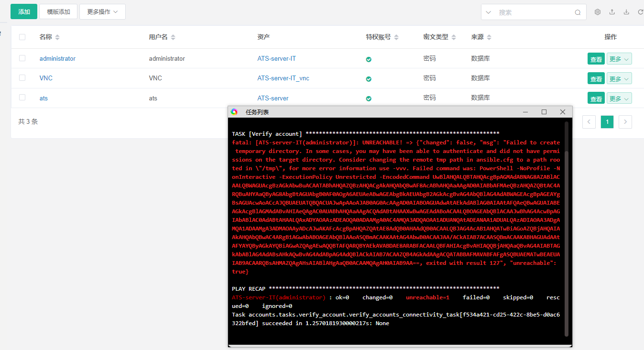Image resolution: width=644 pixels, height=350 pixels.
Task: Select the checkbox on the ats row
Action: pyautogui.click(x=22, y=98)
